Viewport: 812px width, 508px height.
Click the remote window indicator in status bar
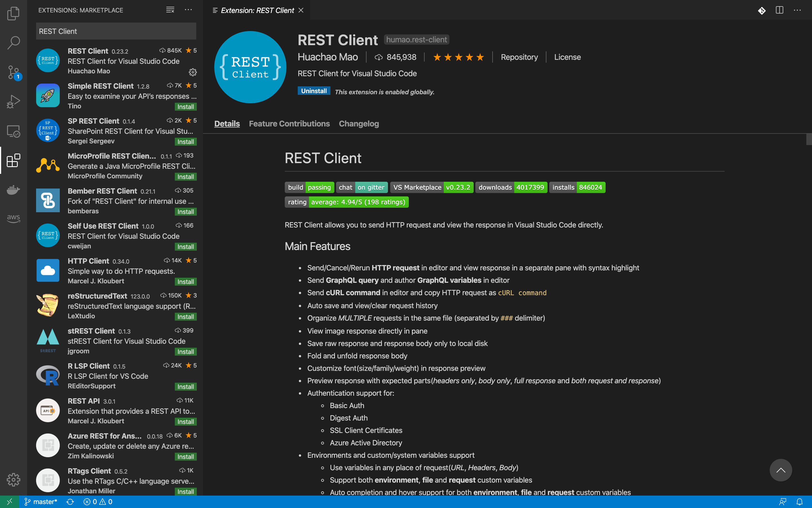click(x=9, y=502)
